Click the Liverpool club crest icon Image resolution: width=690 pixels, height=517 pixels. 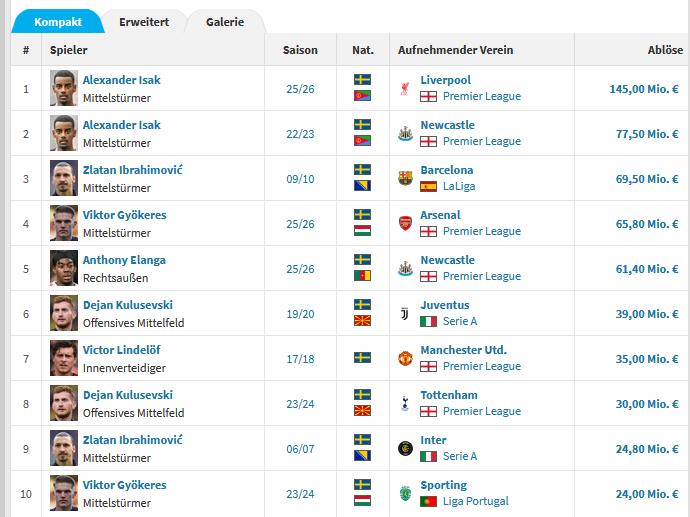(405, 88)
